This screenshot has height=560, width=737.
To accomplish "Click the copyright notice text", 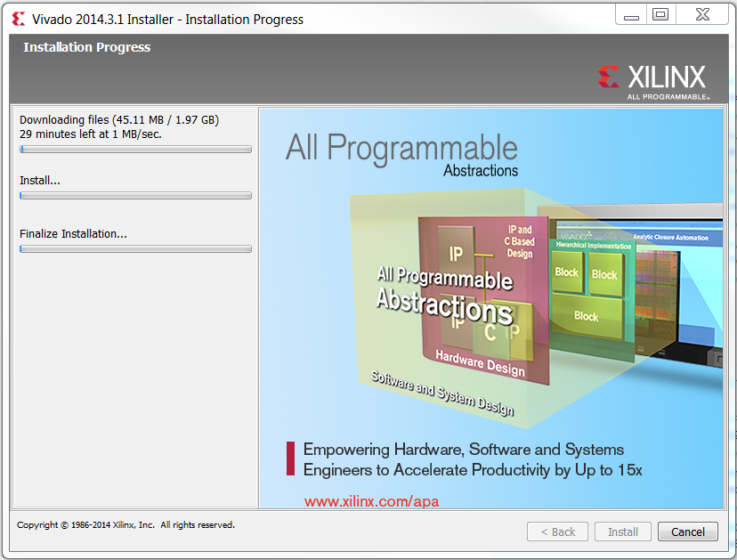I will (x=126, y=524).
